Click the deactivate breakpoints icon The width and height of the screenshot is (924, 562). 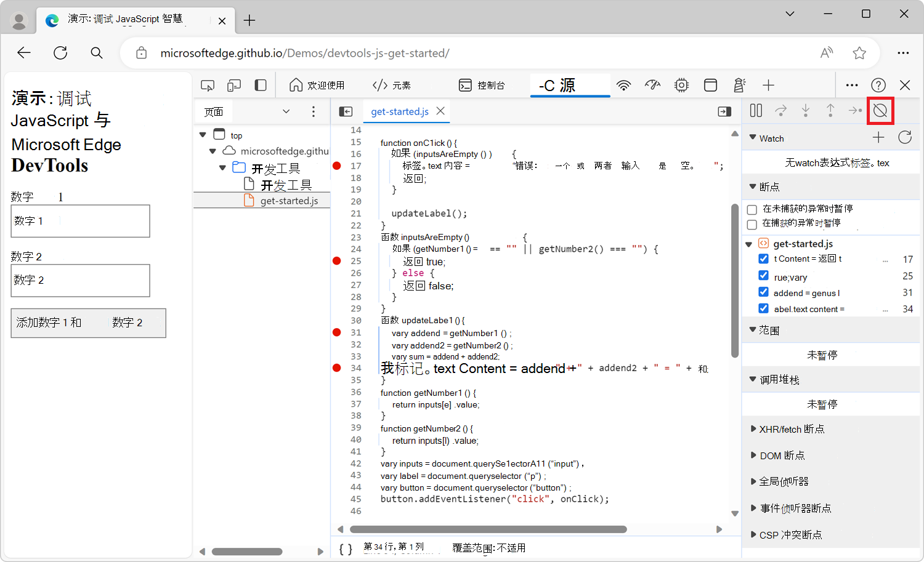click(x=880, y=111)
